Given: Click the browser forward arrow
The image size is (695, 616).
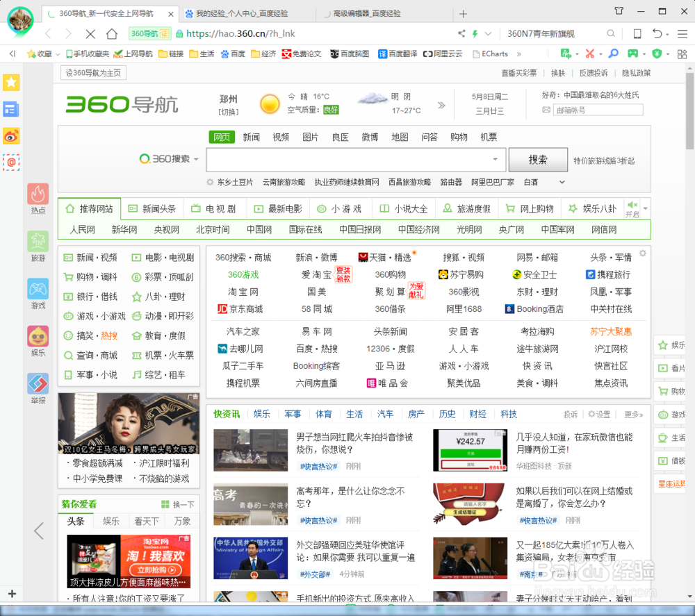Looking at the screenshot, I should point(68,33).
